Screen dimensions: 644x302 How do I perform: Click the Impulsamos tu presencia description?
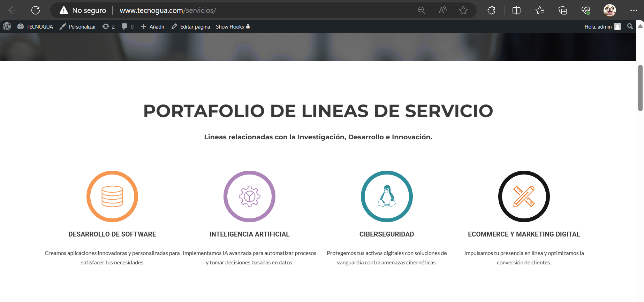click(524, 258)
